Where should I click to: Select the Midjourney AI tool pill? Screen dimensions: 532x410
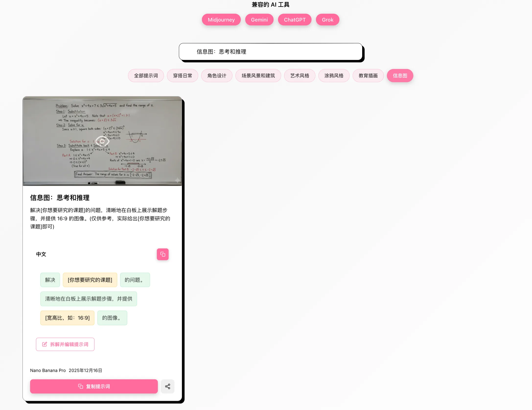(x=221, y=20)
